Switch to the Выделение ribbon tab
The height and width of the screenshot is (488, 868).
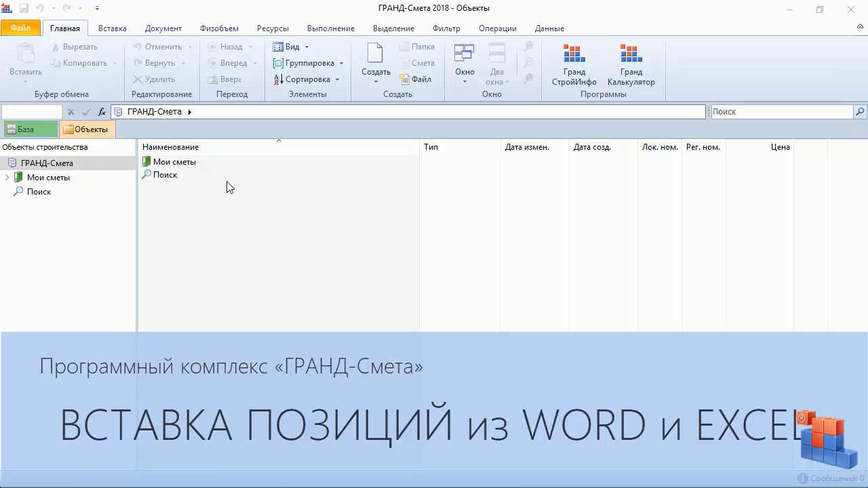point(393,28)
